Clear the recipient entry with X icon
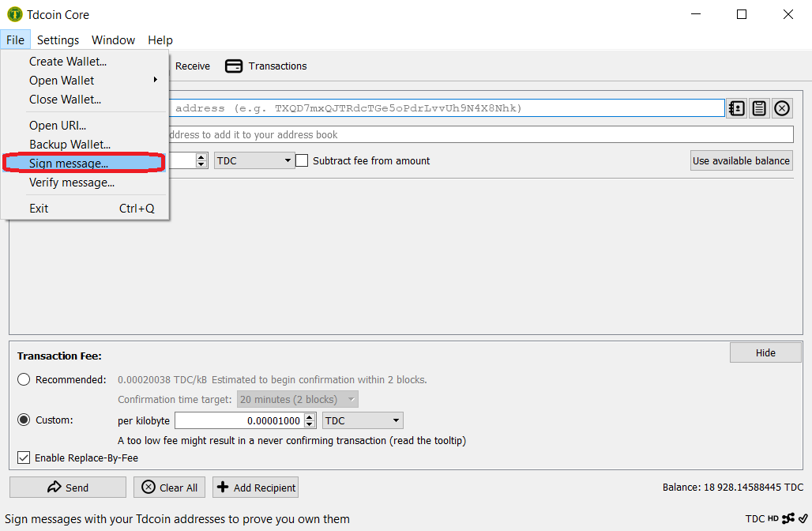 pos(782,108)
